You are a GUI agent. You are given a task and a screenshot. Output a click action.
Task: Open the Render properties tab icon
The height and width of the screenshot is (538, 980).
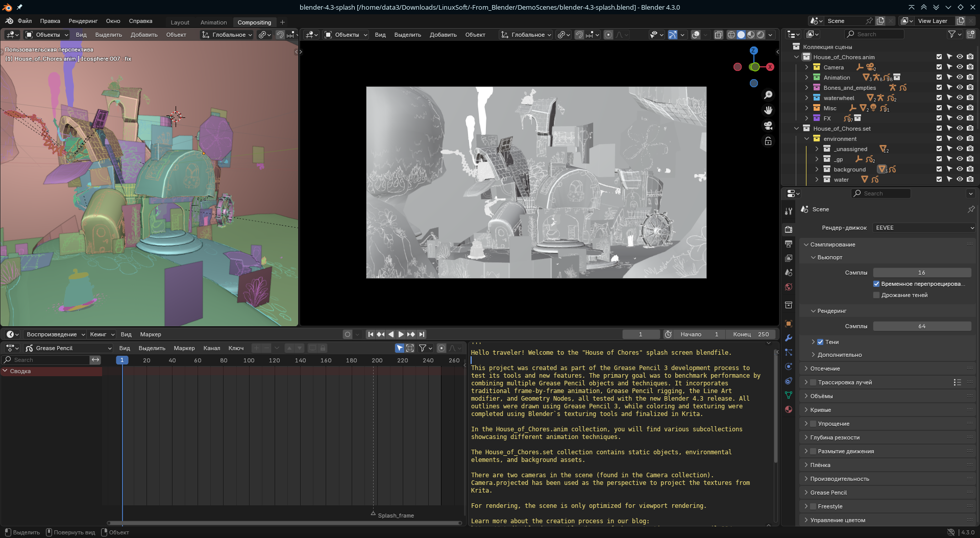click(x=789, y=229)
